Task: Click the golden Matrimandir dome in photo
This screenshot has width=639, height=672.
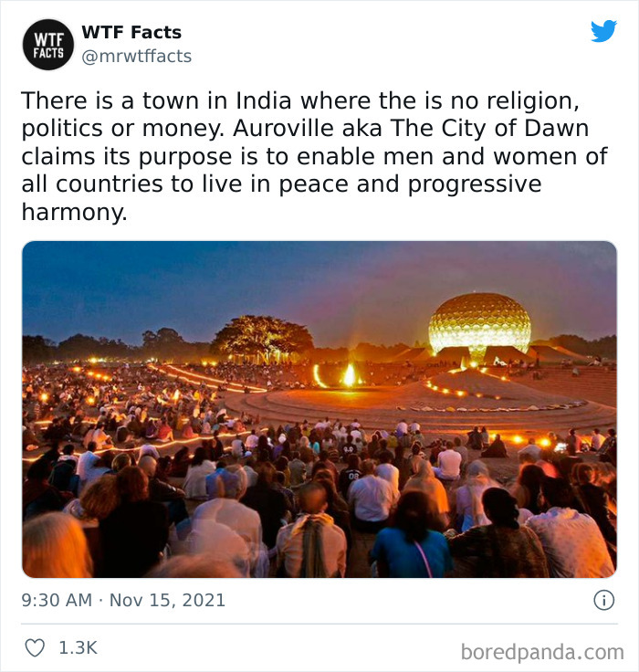Action: point(479,323)
